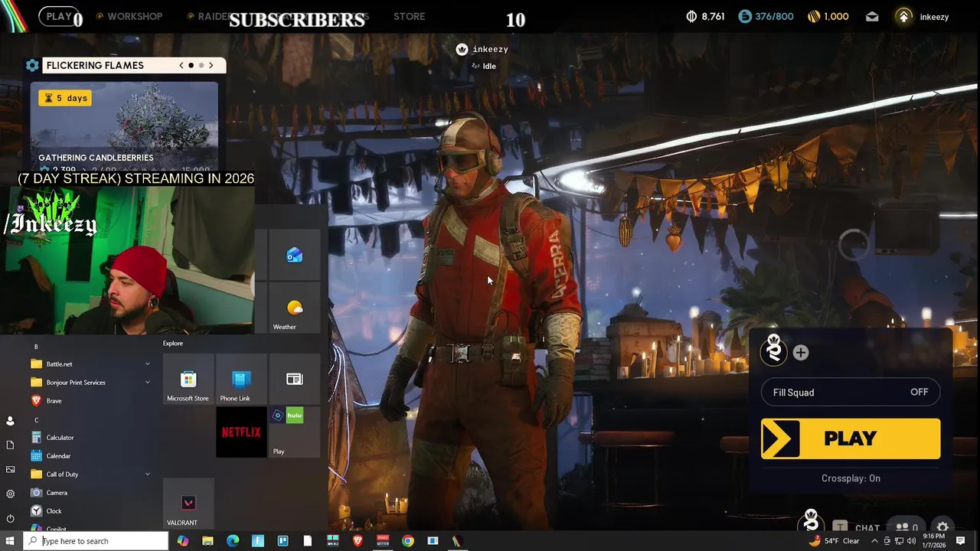Open Brave browser from the taskbar

(x=358, y=541)
